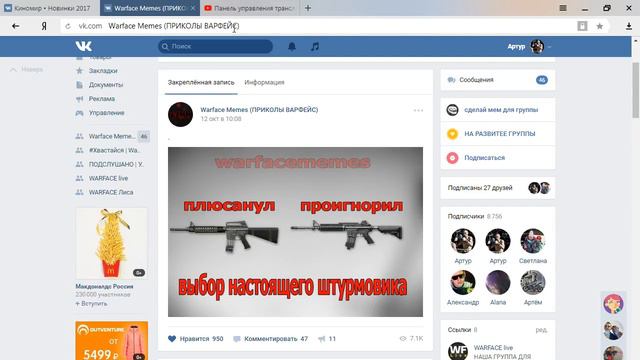
Task: Open the Warface Memes post avatar
Action: [180, 114]
